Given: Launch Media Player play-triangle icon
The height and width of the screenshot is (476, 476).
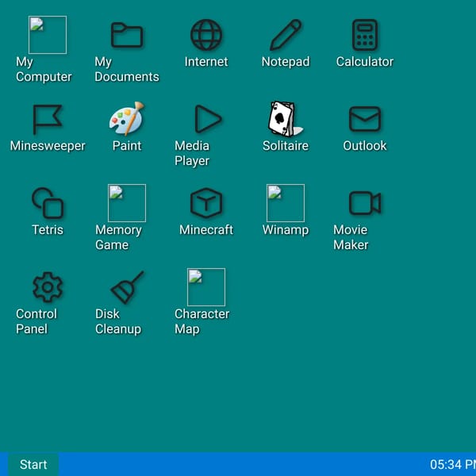Looking at the screenshot, I should click(208, 119).
